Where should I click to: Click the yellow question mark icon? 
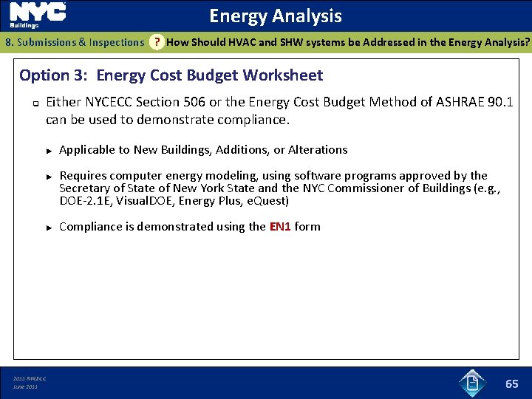(x=157, y=42)
